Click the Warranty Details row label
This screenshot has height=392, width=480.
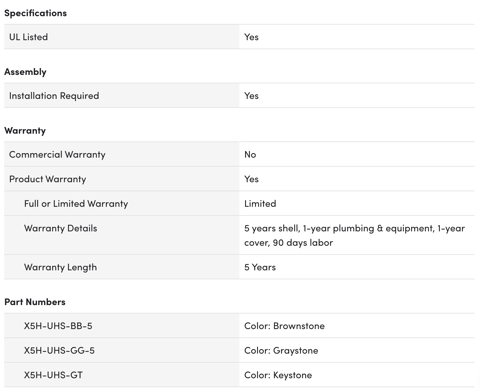tap(61, 228)
